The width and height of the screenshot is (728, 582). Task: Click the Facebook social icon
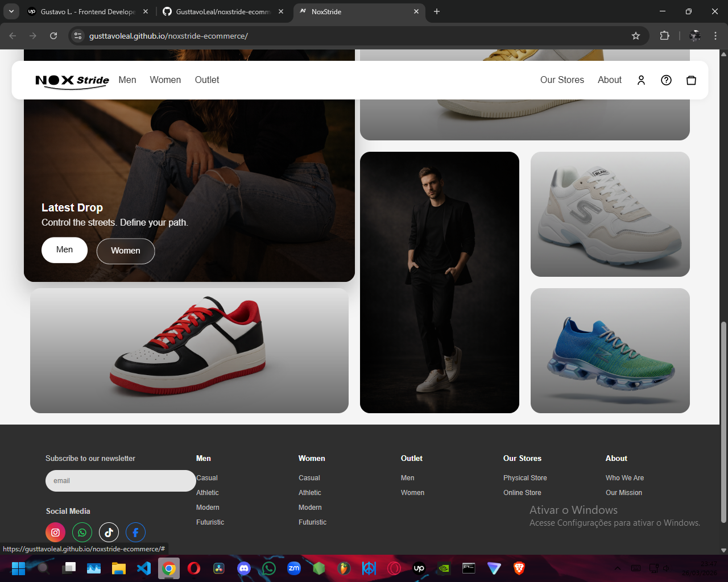[x=135, y=533]
